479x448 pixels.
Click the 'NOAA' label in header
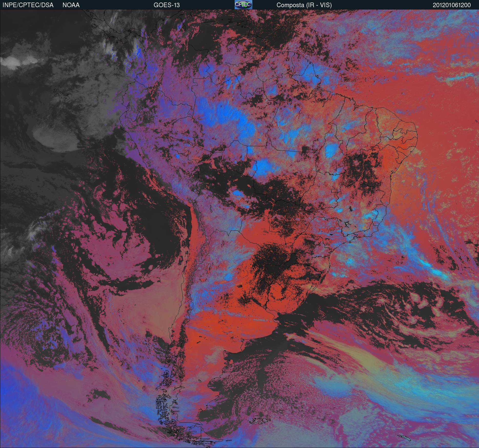point(71,5)
